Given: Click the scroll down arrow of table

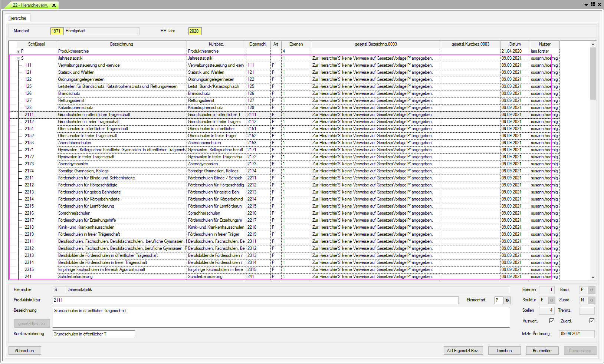Looking at the screenshot, I should (x=593, y=277).
